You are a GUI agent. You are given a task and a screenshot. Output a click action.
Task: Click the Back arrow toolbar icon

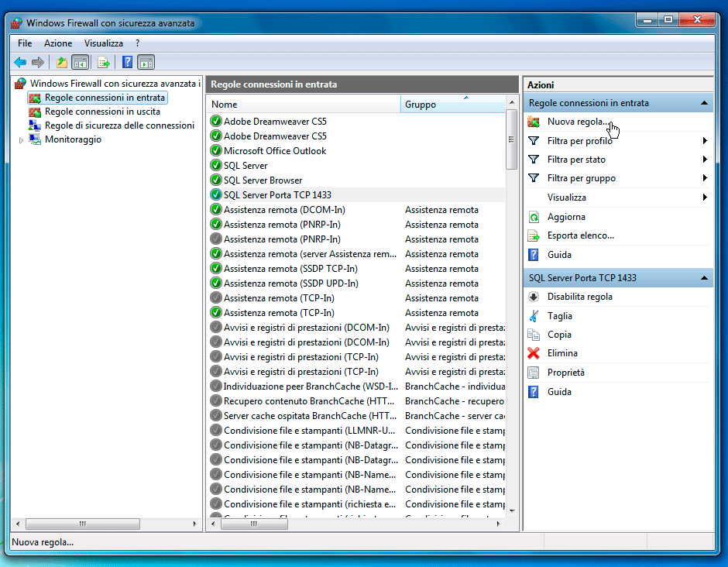20,62
